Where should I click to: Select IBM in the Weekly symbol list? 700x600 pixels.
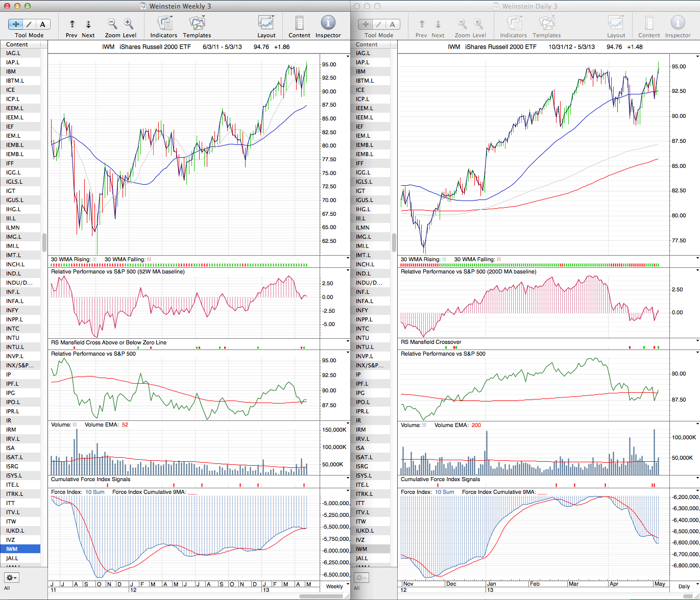click(11, 71)
